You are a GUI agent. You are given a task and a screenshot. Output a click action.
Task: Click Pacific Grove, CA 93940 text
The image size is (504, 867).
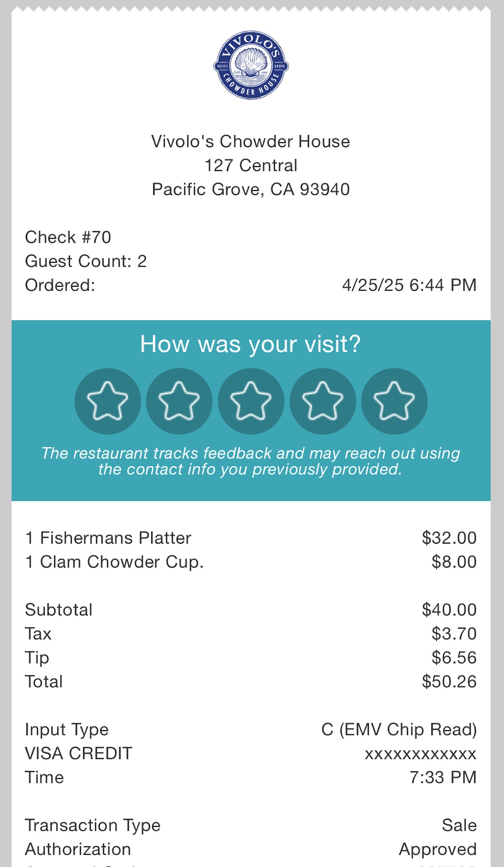click(251, 190)
